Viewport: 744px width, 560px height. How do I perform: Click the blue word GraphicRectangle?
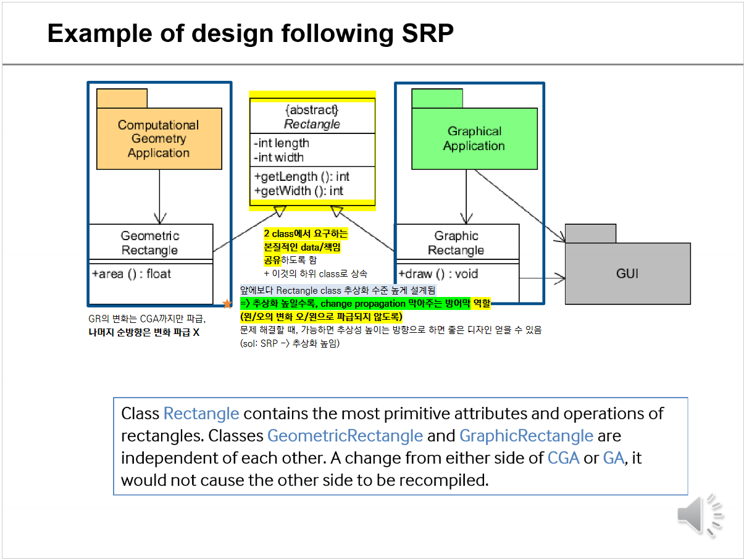(526, 436)
